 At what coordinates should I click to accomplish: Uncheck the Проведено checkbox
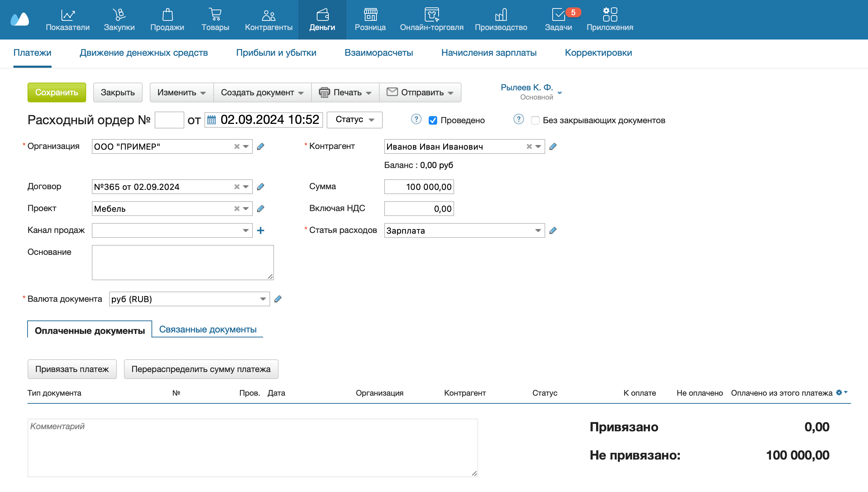pos(433,120)
